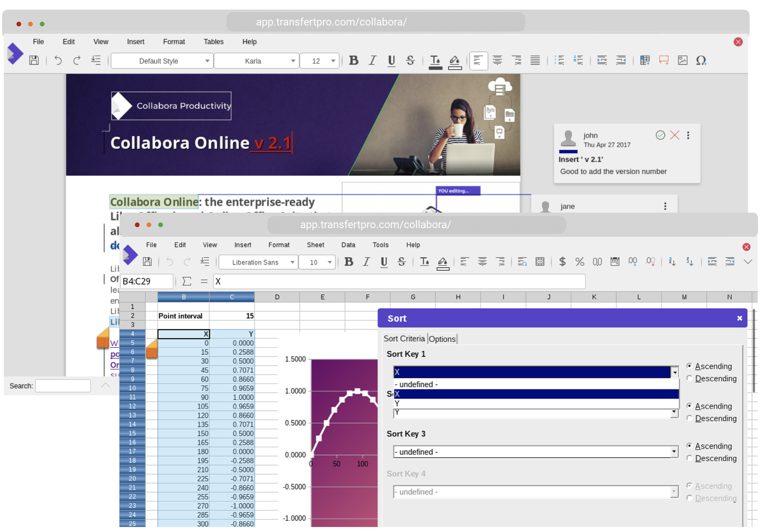The image size is (763, 532).
Task: Select Descending for Sort Key 2
Action: pyautogui.click(x=689, y=418)
